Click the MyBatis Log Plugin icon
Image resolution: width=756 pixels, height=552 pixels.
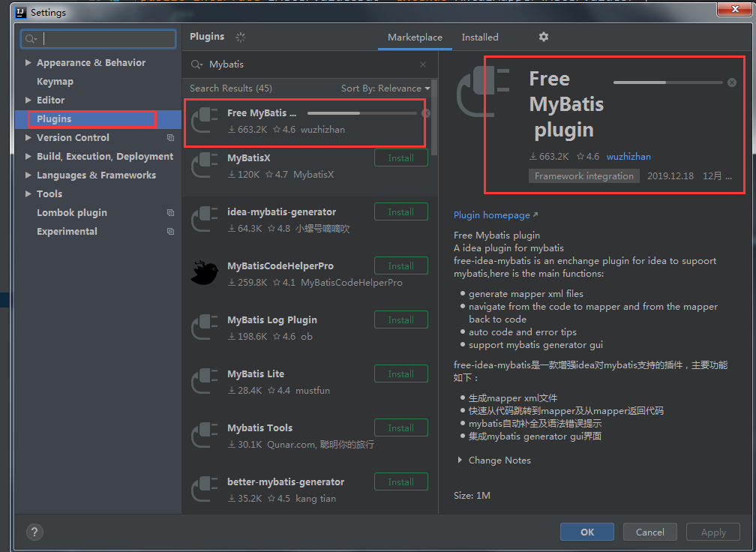click(x=205, y=327)
